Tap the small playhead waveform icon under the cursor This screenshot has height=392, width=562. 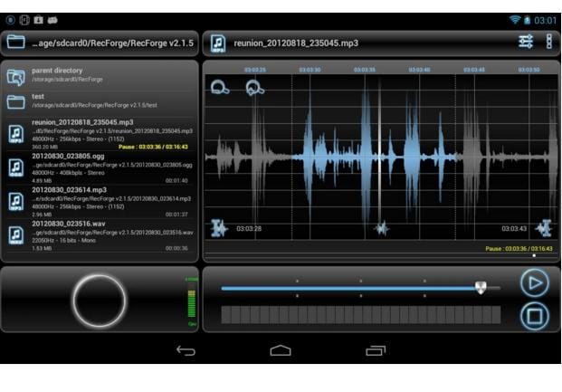(x=381, y=228)
